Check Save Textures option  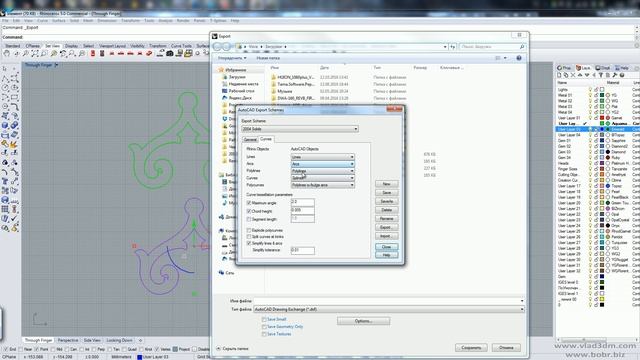click(264, 334)
